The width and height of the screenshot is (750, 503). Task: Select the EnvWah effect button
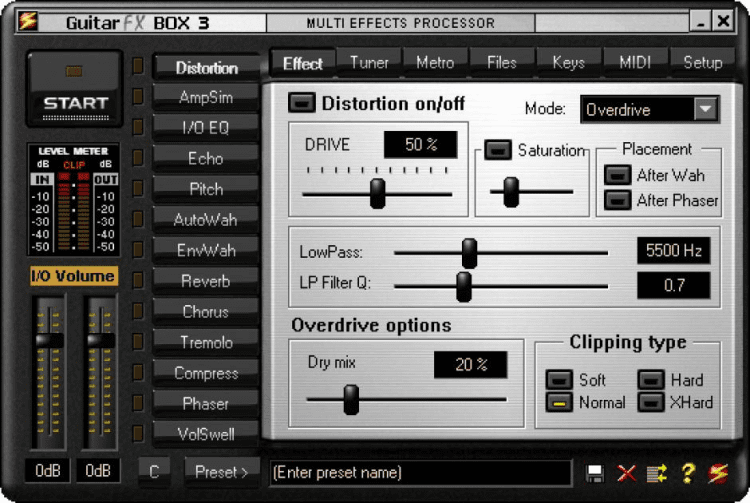tap(207, 251)
